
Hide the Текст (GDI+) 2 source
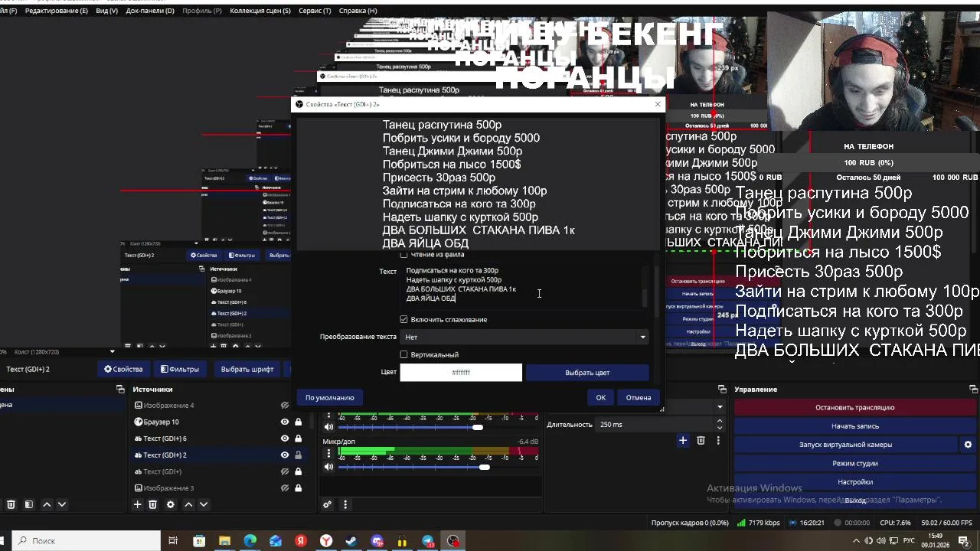tap(285, 455)
